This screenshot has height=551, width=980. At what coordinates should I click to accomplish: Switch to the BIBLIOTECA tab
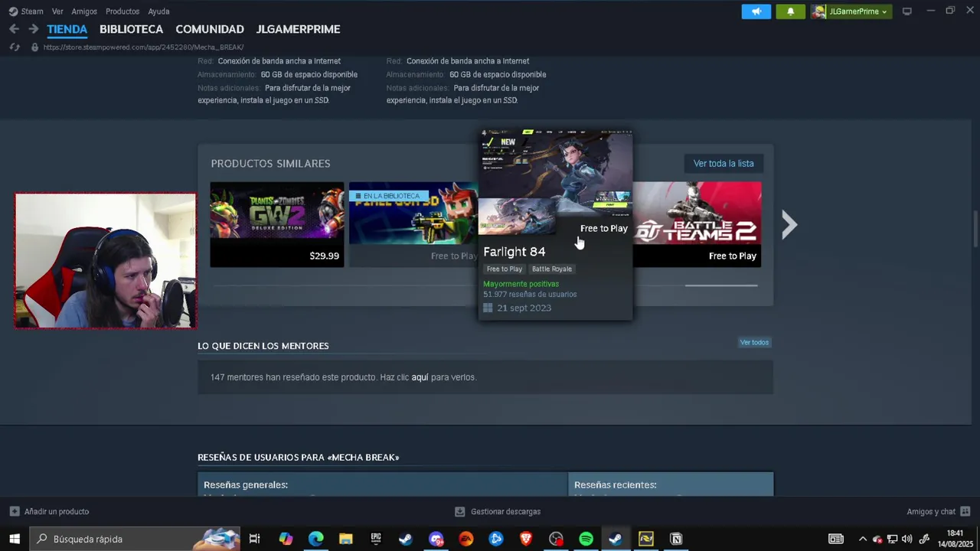click(131, 29)
